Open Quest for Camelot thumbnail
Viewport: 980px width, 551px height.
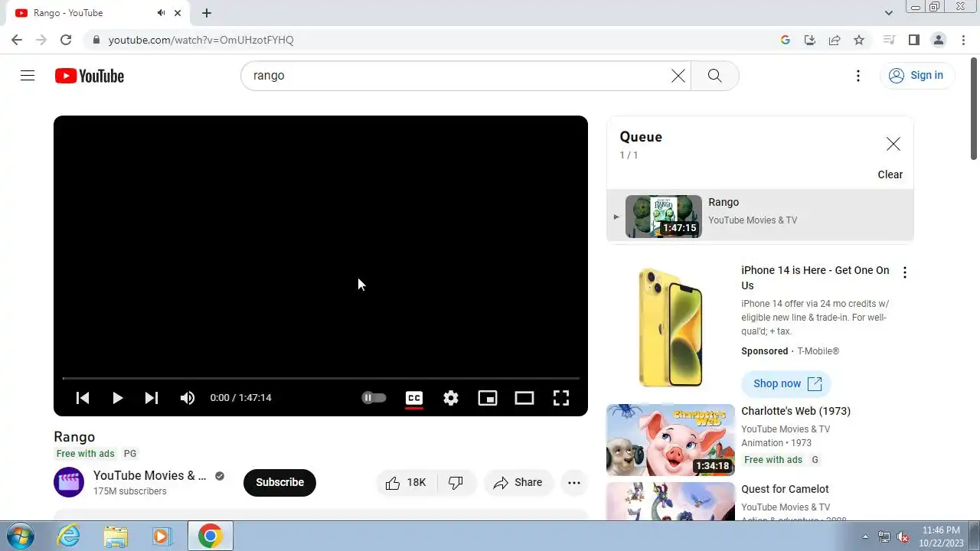pos(671,501)
